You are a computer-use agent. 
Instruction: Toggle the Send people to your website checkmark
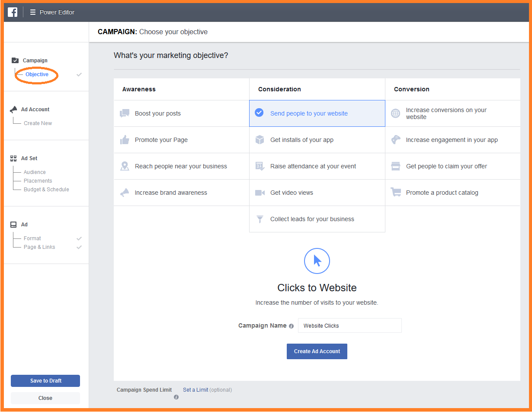coord(259,113)
